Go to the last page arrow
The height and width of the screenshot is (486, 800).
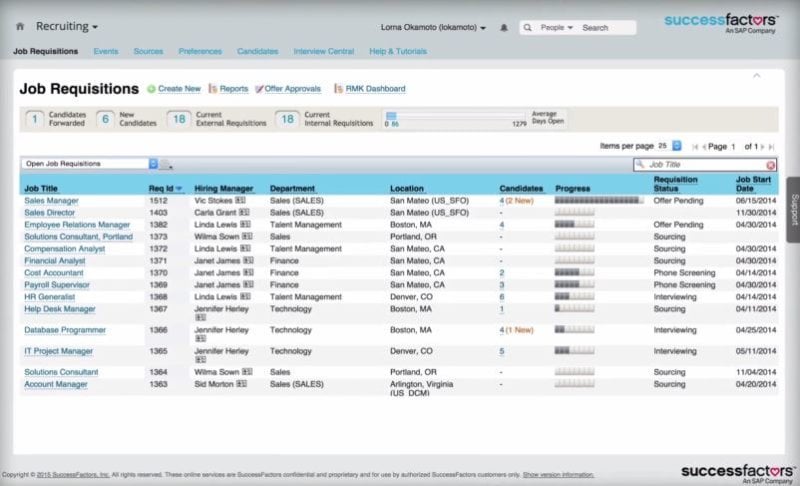point(771,147)
